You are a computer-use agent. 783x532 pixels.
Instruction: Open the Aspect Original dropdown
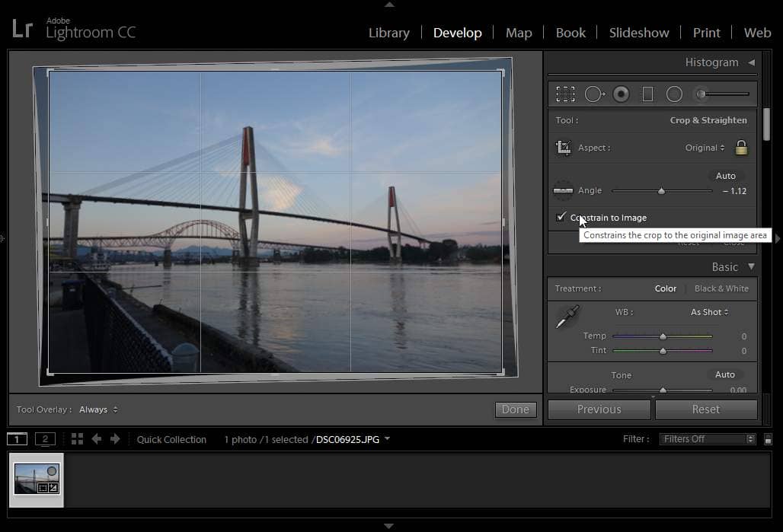click(706, 148)
